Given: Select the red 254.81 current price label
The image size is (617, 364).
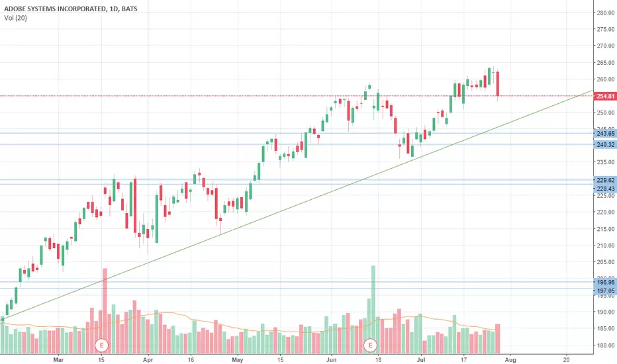Looking at the screenshot, I should [x=605, y=96].
